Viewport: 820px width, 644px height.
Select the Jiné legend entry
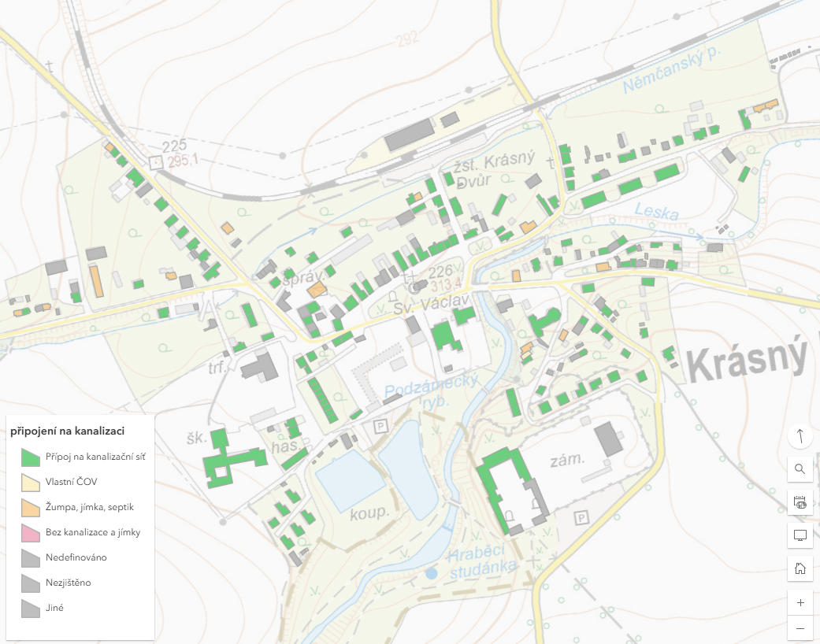click(54, 608)
